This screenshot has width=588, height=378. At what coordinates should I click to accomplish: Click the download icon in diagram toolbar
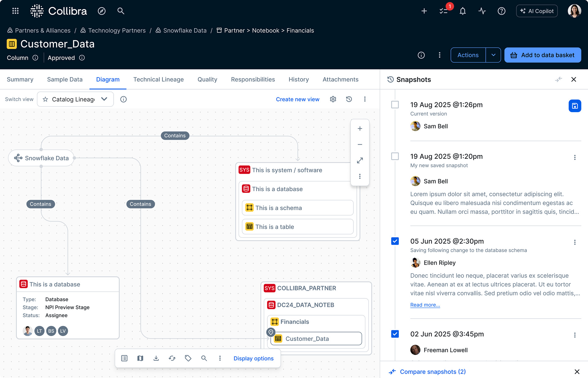156,358
